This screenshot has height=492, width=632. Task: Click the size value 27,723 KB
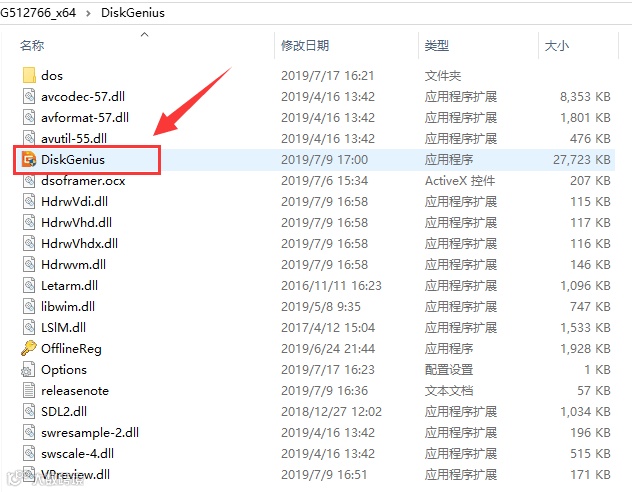[x=582, y=160]
